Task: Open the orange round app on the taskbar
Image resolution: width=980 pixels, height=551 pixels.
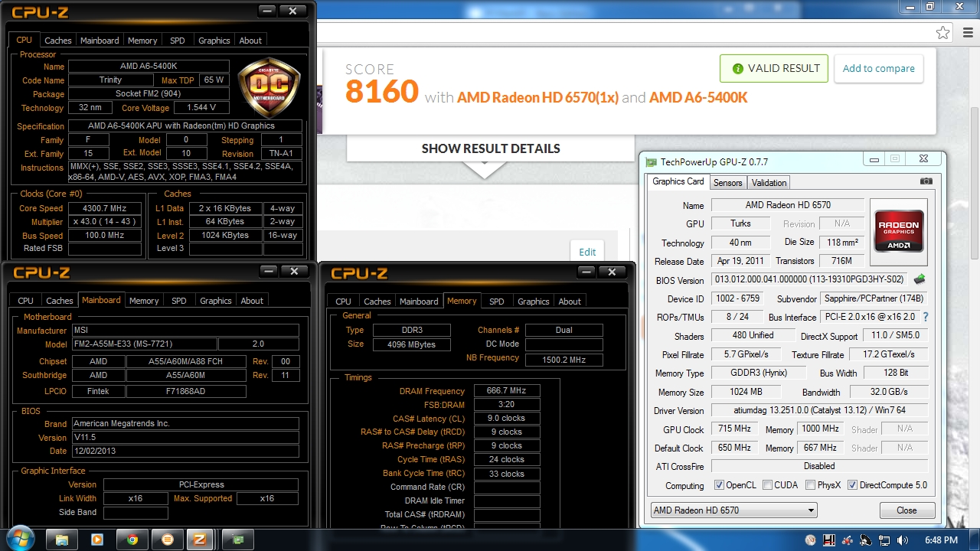Action: tap(168, 540)
